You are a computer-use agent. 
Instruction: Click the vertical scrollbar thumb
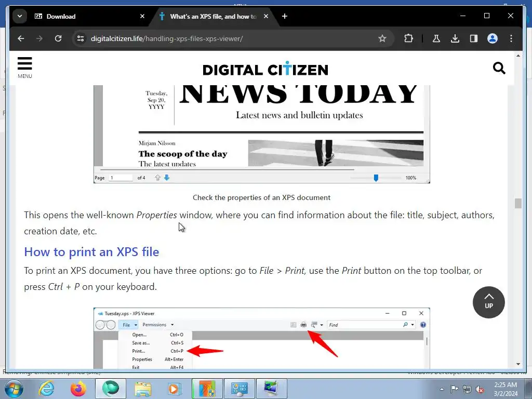point(518,203)
